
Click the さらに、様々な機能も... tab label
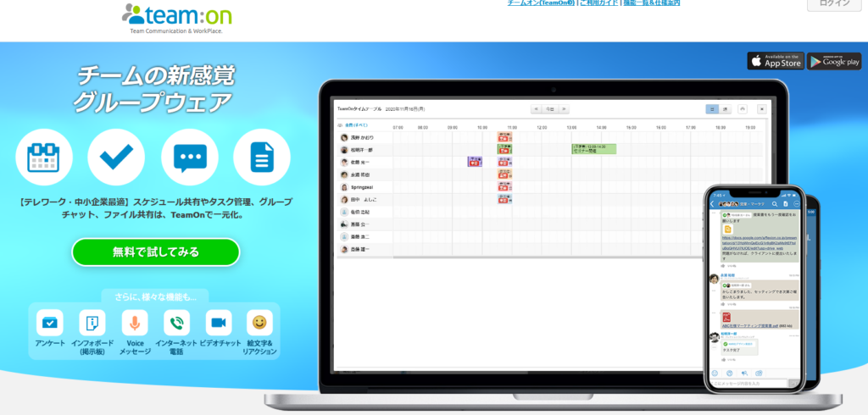click(x=155, y=296)
